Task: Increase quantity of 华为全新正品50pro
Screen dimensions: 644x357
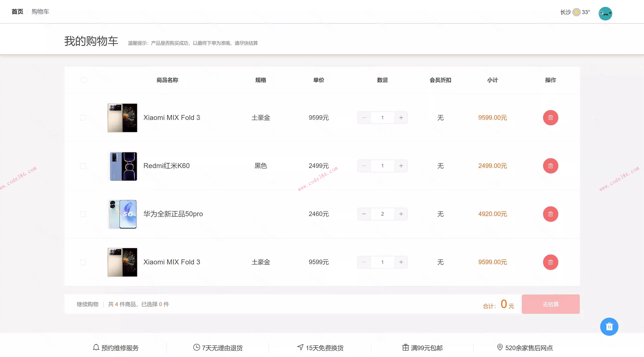Action: [x=401, y=214]
